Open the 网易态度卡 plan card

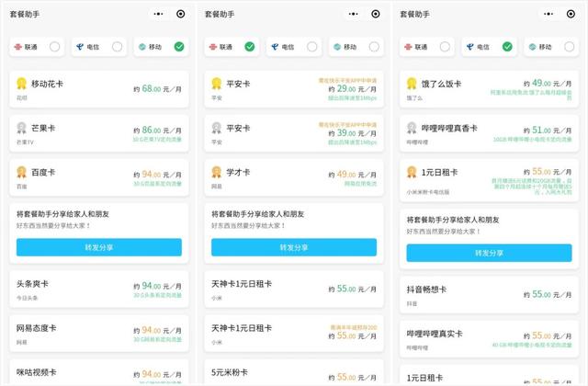(x=99, y=333)
